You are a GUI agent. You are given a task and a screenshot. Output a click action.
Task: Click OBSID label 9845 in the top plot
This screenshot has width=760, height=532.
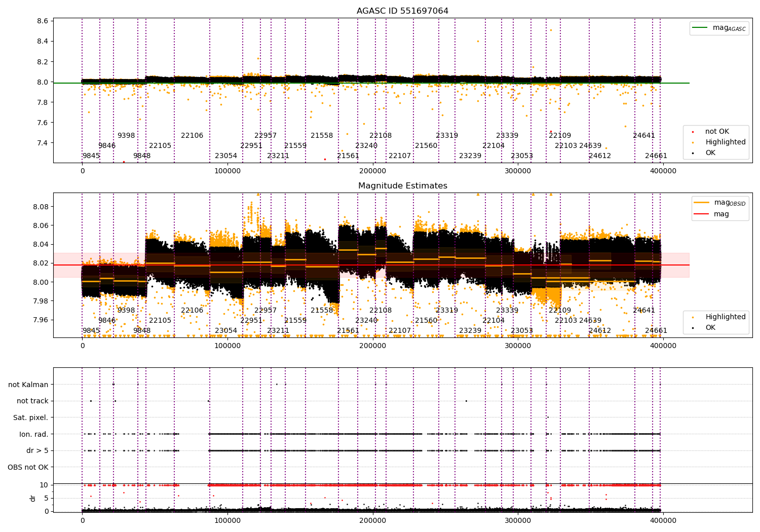91,156
